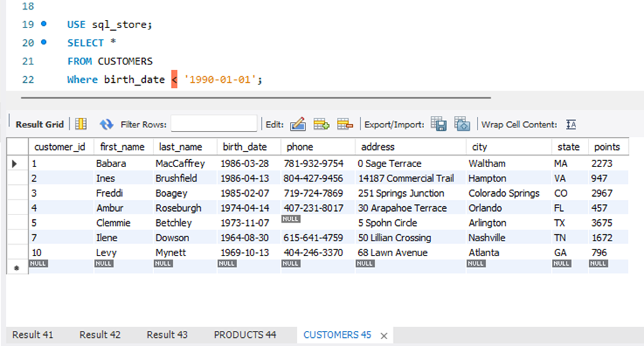The image size is (644, 346).
Task: Click the breakpoint dot on line 19
Action: 44,24
